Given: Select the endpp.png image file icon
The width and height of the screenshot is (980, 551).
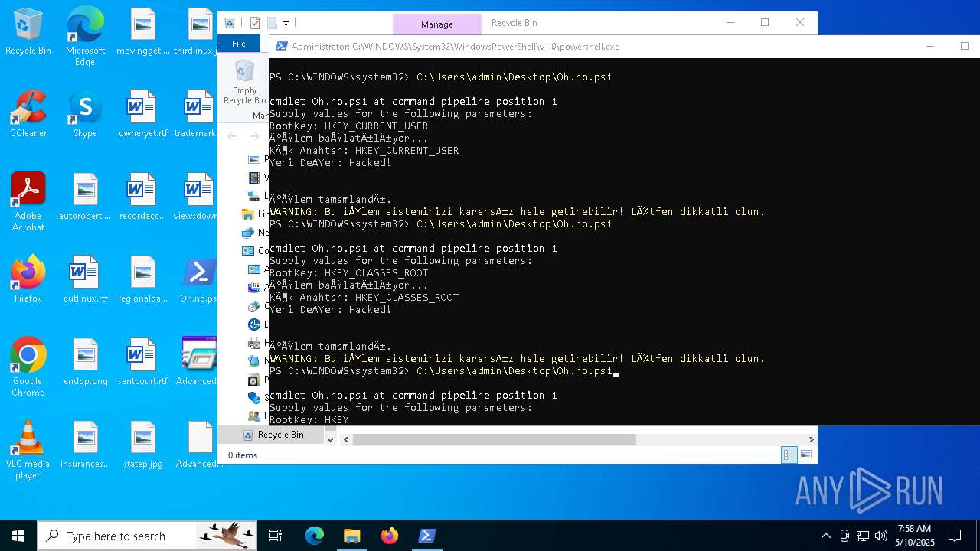Looking at the screenshot, I should [85, 363].
